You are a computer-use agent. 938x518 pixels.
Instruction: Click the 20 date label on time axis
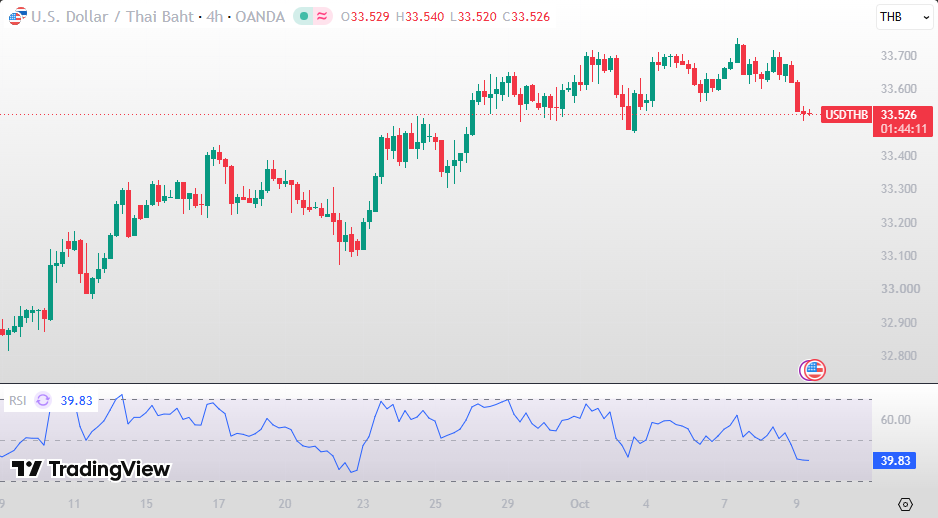click(285, 504)
